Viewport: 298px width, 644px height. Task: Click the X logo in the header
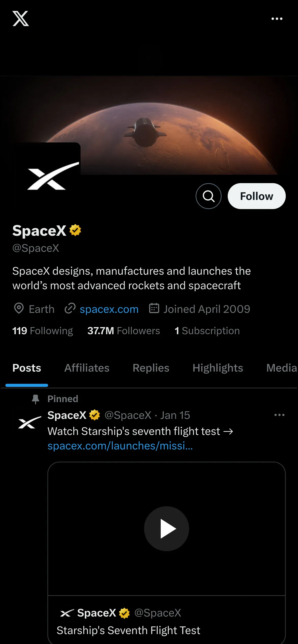(x=21, y=19)
